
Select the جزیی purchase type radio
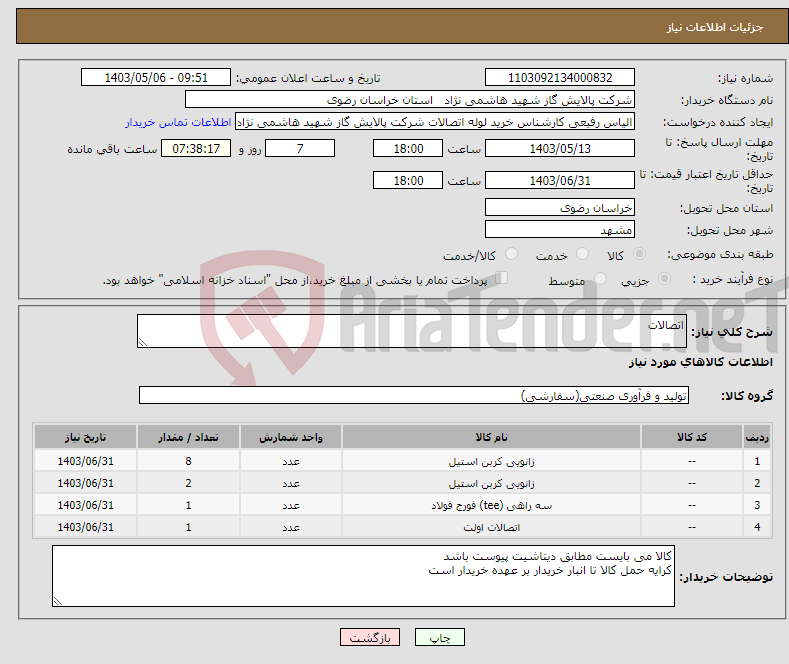tap(664, 279)
